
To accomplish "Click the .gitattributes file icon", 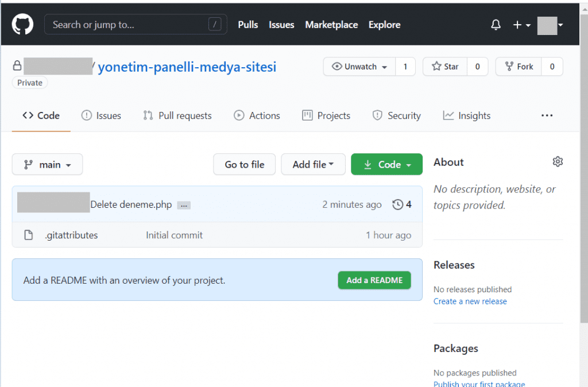I will (29, 235).
